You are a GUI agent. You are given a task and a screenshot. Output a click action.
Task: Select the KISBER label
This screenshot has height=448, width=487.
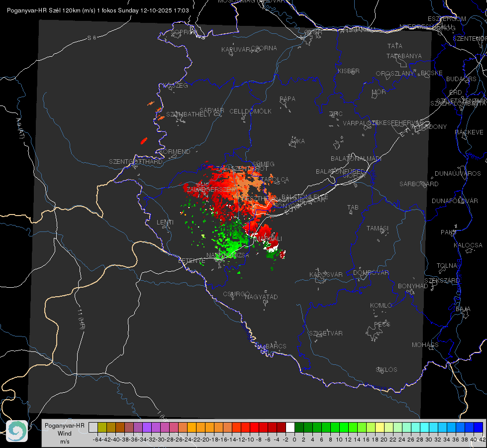click(349, 71)
